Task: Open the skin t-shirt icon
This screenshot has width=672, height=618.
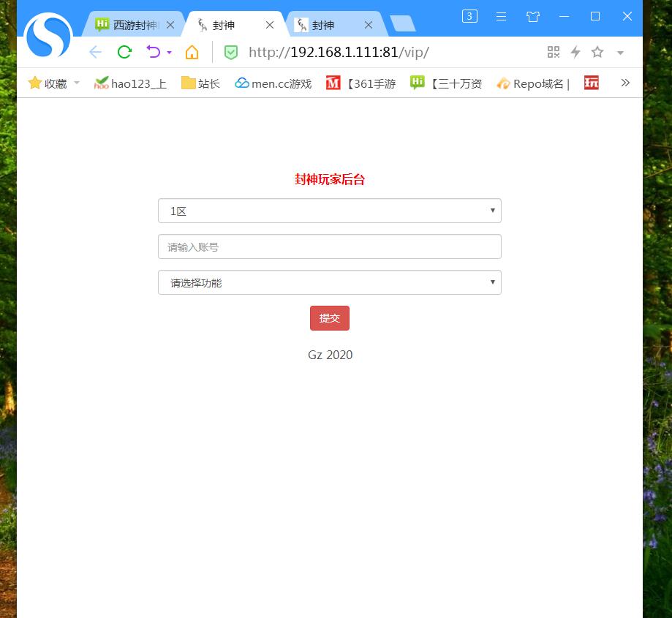Action: [x=533, y=16]
